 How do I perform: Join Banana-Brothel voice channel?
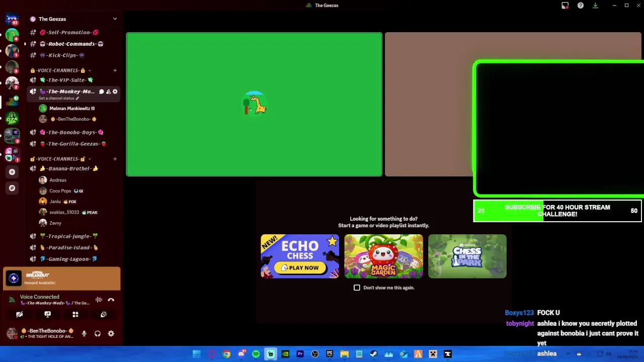pyautogui.click(x=73, y=168)
